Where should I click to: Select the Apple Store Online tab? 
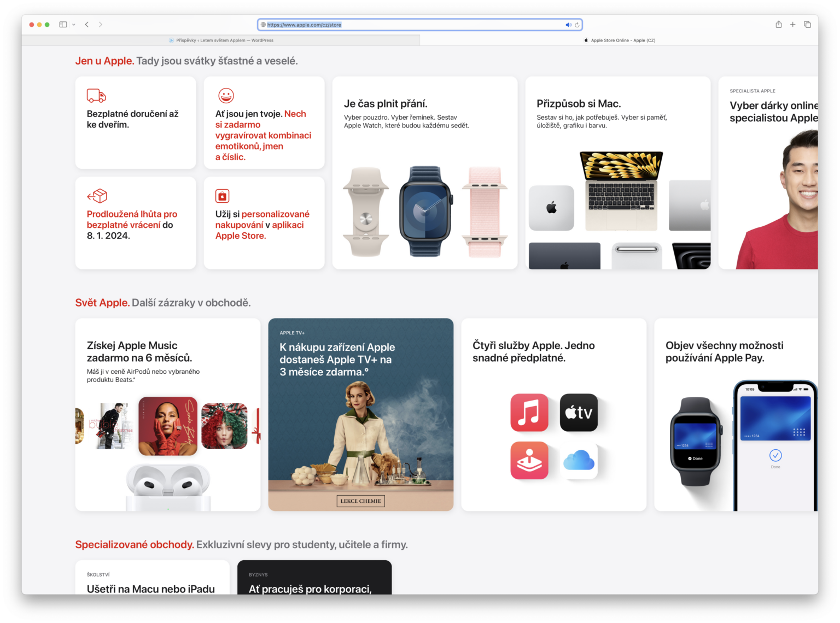pos(619,40)
